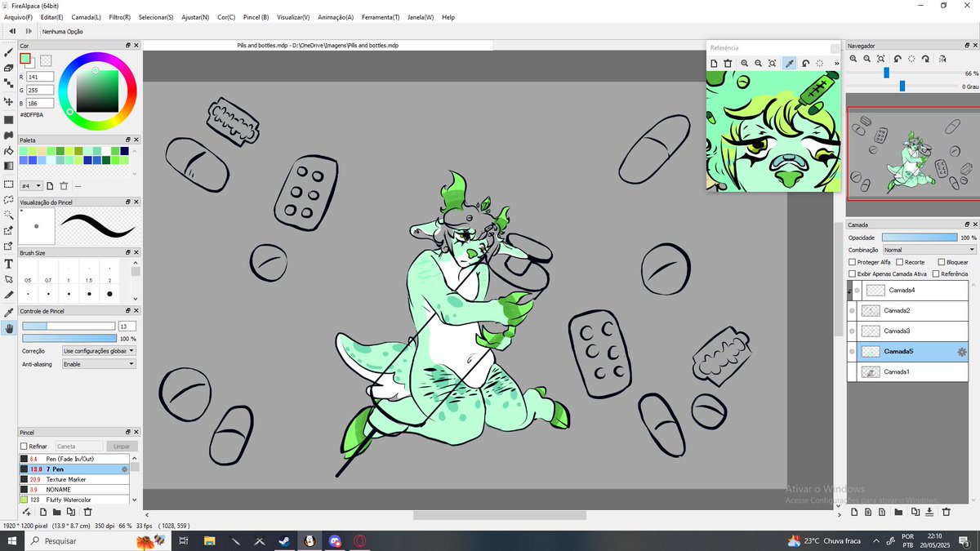980x551 pixels.
Task: Select the Fluffy Watercolor brush
Action: [x=74, y=500]
